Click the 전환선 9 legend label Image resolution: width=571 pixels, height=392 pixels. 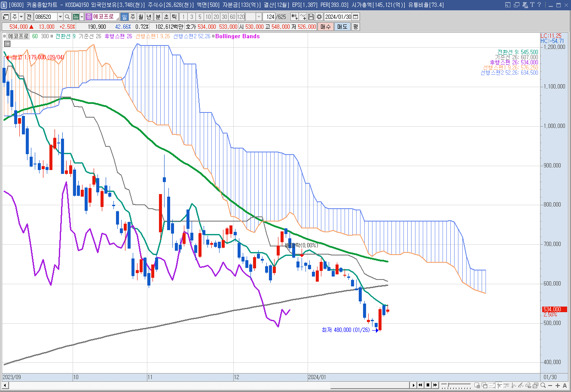coord(65,36)
